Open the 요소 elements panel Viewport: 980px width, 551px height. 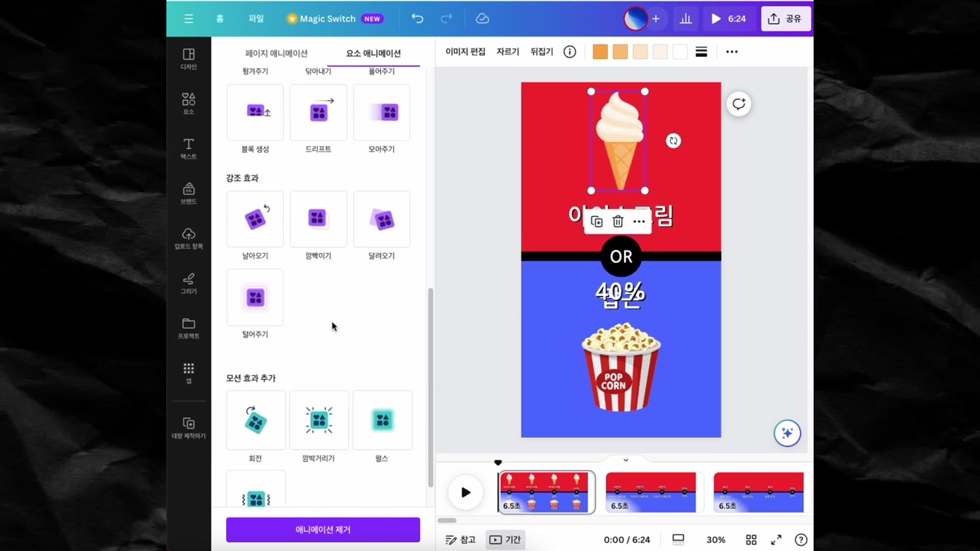click(x=189, y=103)
